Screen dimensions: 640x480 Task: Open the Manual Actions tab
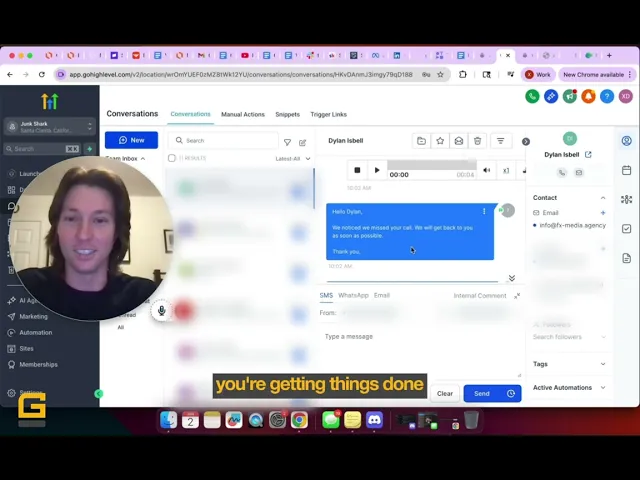[x=243, y=115]
